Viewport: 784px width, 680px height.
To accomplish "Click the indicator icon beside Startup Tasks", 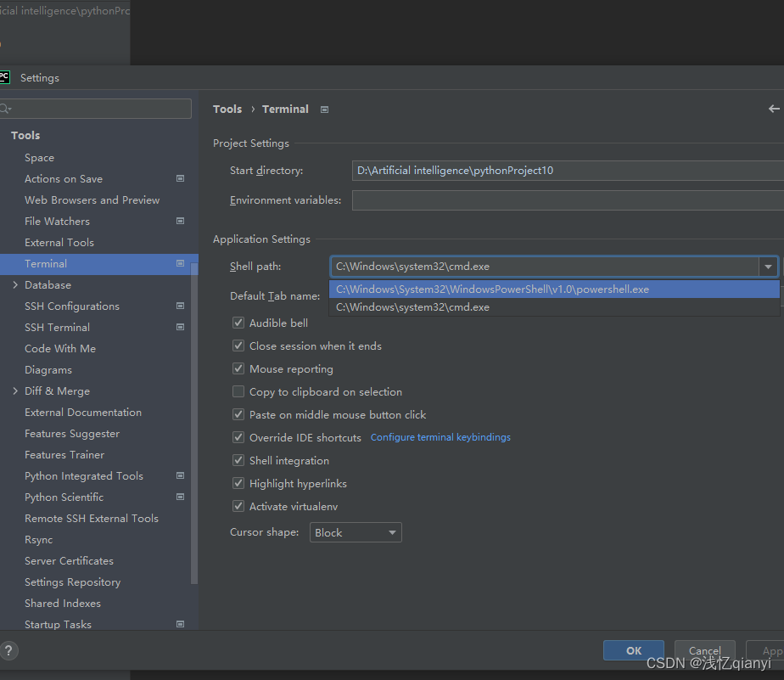I will (180, 624).
